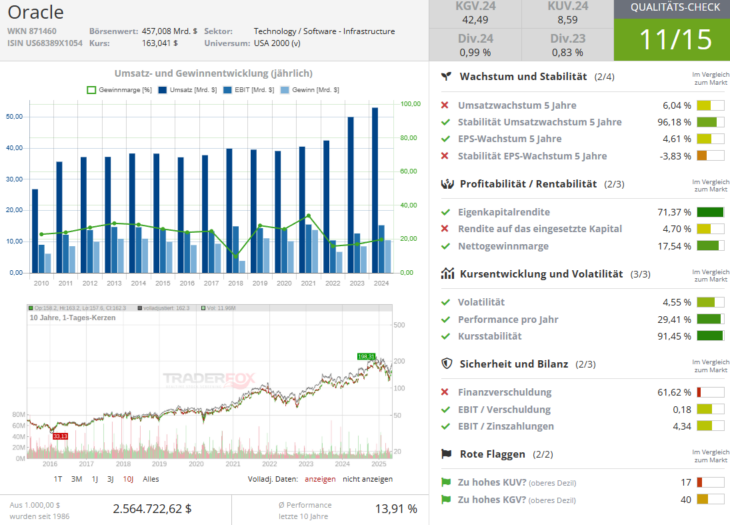Click the Kursentwicklung und Volatilität chart icon
730x525 pixels.
(447, 274)
